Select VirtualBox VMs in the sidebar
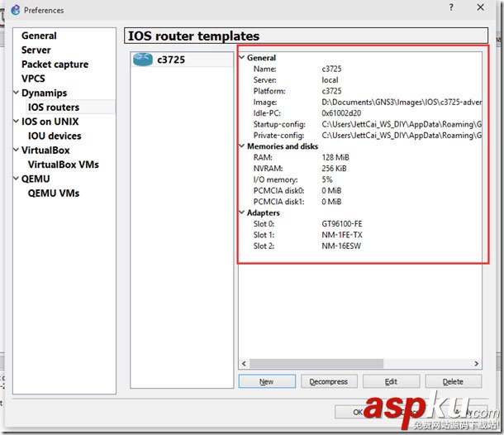 64,165
